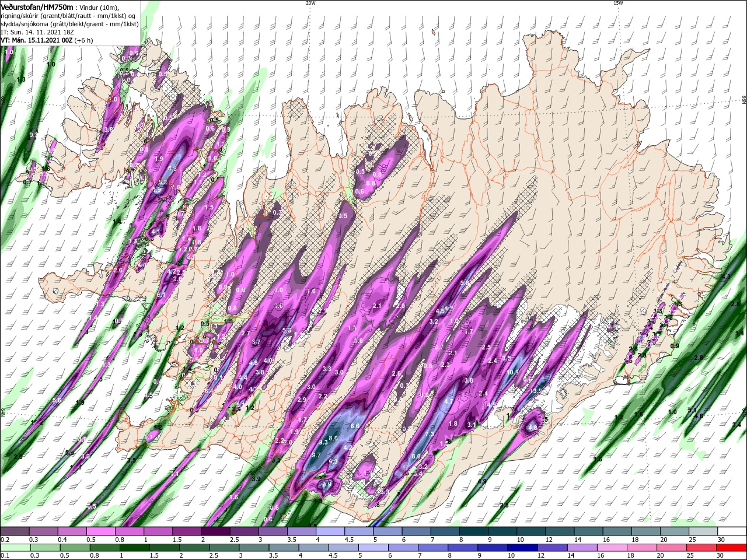Click rain legend swatch between 3 and 3.5

point(254,548)
